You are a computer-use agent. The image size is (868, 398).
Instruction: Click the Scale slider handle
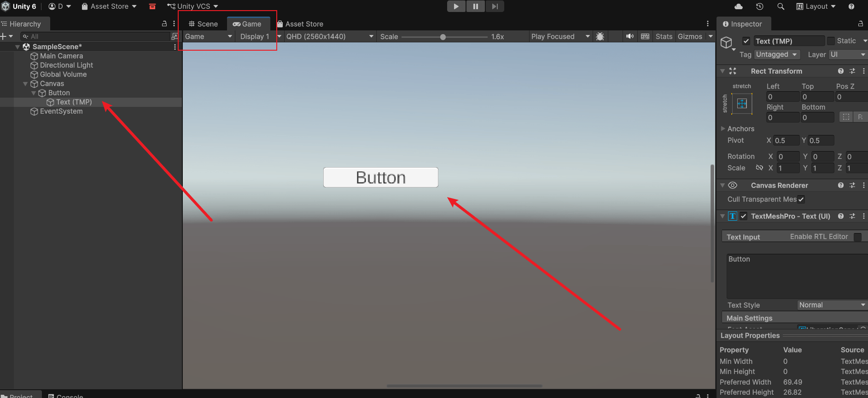pyautogui.click(x=443, y=37)
